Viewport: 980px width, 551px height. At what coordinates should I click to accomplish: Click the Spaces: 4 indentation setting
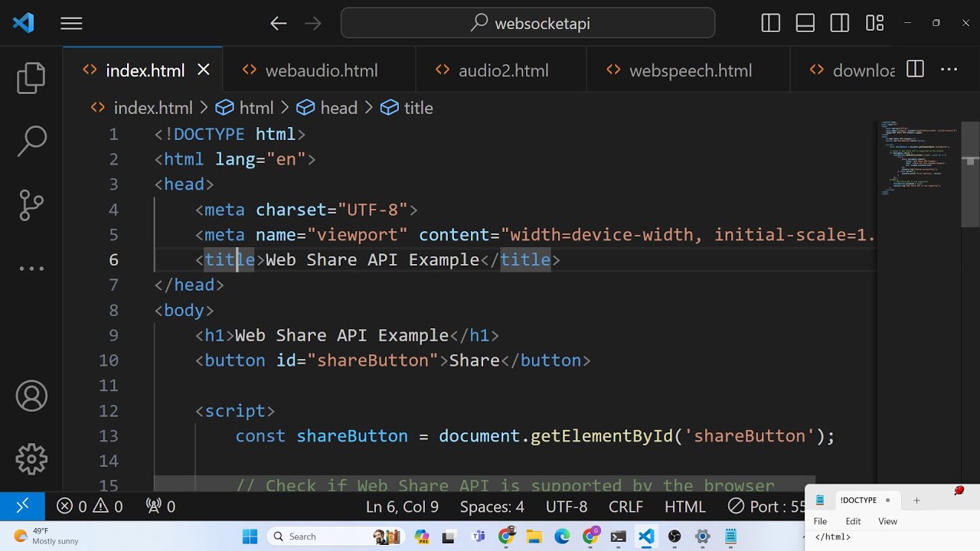click(492, 507)
